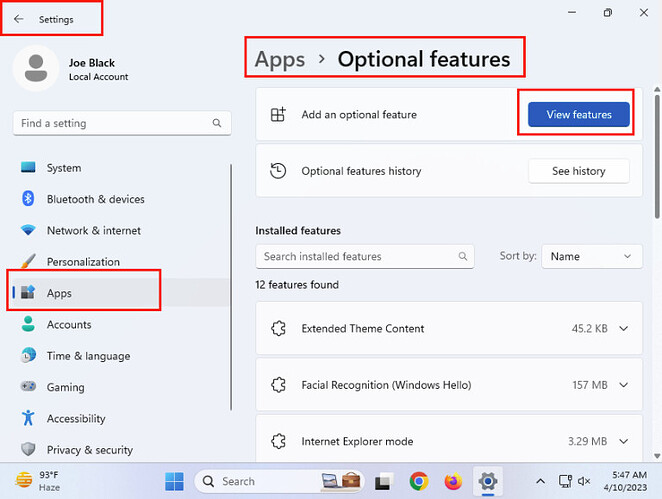
Task: Click the Local Account label
Action: click(98, 77)
